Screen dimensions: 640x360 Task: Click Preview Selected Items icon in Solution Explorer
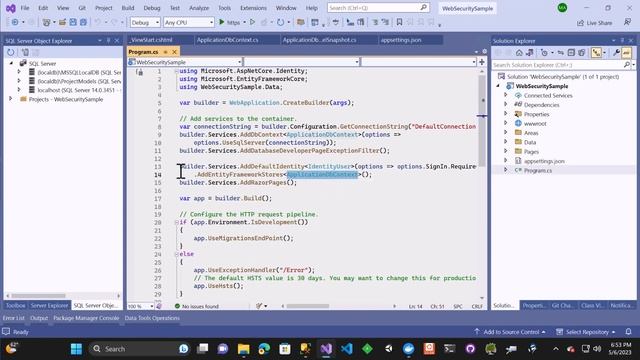(627, 53)
